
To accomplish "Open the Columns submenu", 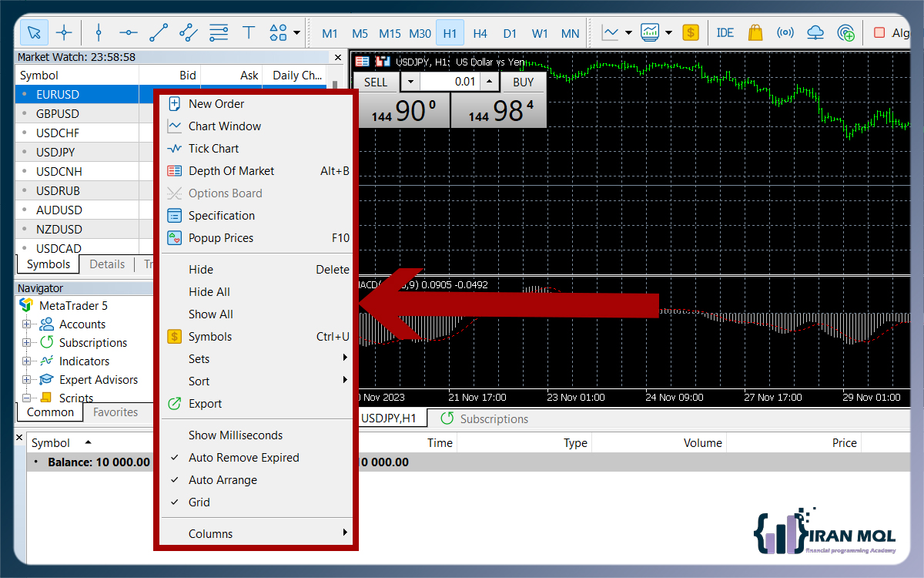I will pos(257,533).
